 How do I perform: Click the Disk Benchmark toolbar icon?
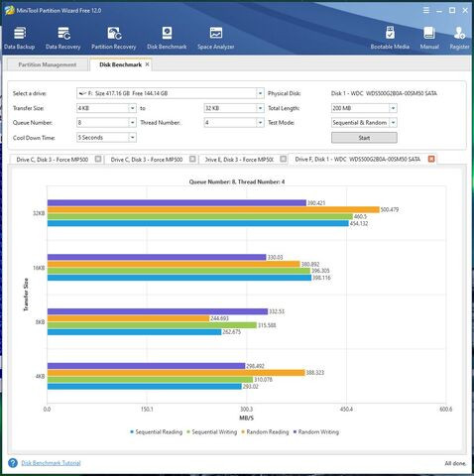pos(167,38)
